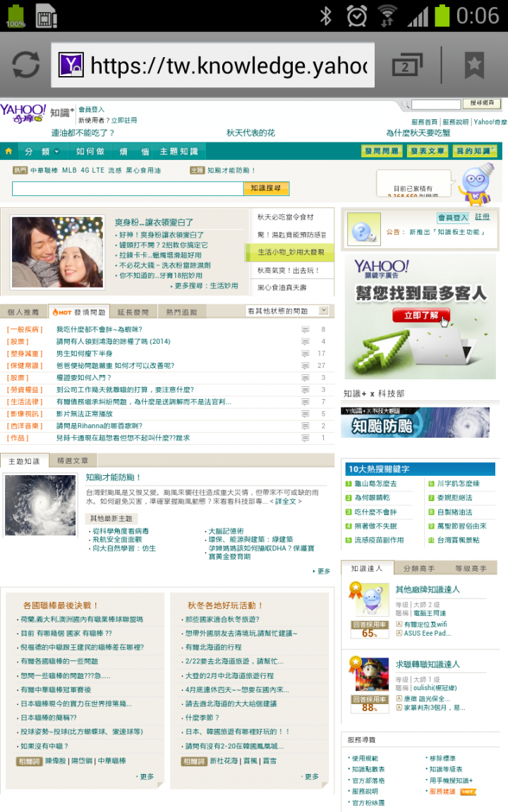Click comment icon on Rihanna question row
The height and width of the screenshot is (812, 508).
[306, 426]
